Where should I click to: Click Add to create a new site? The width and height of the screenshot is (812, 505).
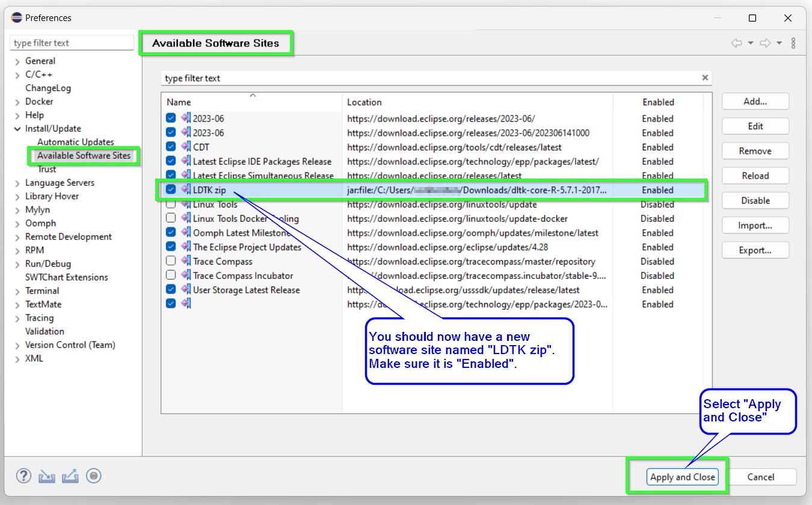point(755,101)
